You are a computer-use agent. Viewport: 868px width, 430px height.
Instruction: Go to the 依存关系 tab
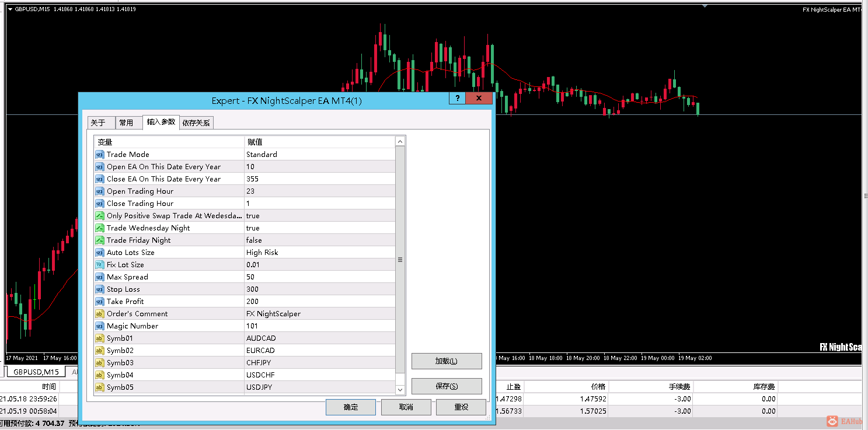196,123
